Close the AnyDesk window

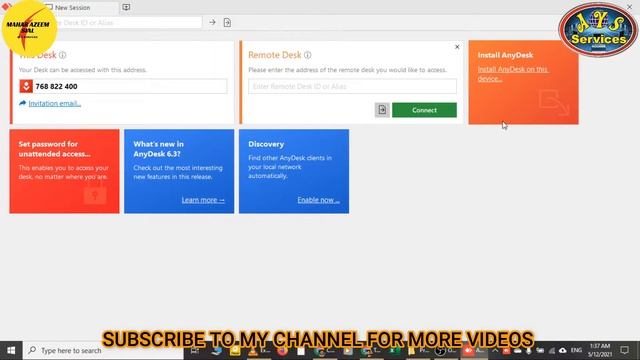pyautogui.click(x=629, y=7)
